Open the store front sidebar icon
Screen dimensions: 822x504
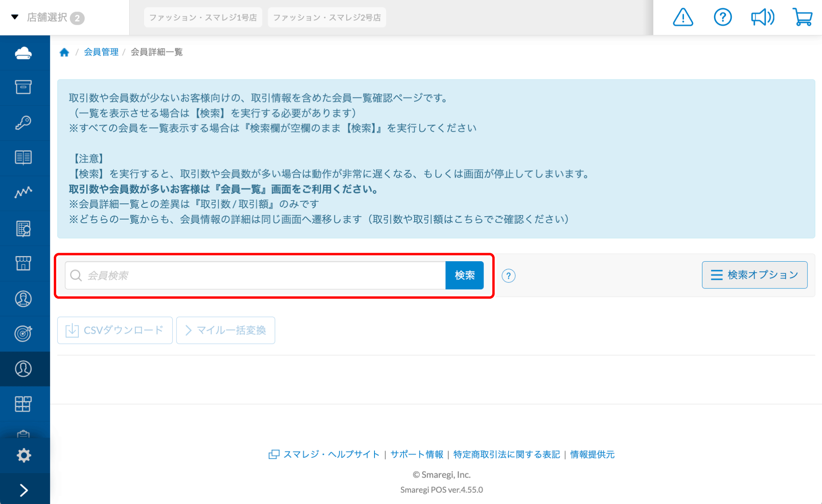tap(23, 263)
